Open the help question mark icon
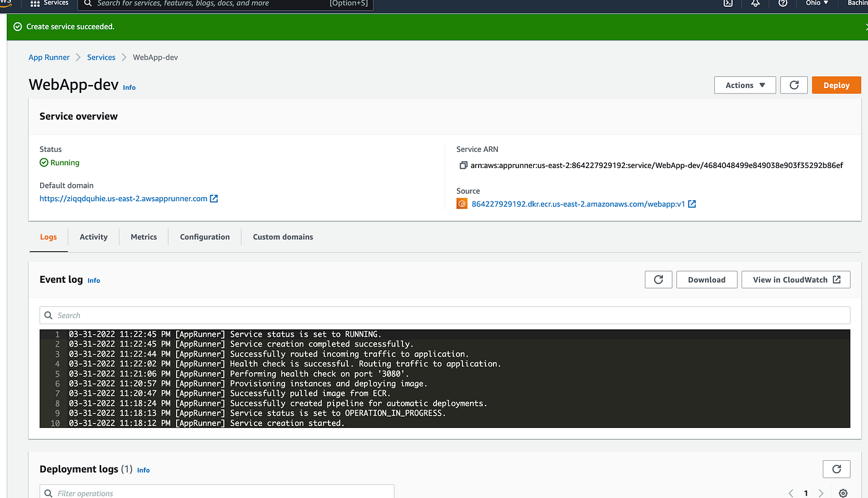This screenshot has height=498, width=868. [783, 3]
